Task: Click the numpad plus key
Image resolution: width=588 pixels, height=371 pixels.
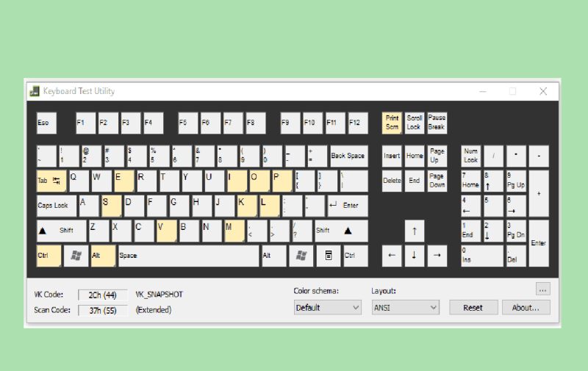Action: click(x=539, y=193)
